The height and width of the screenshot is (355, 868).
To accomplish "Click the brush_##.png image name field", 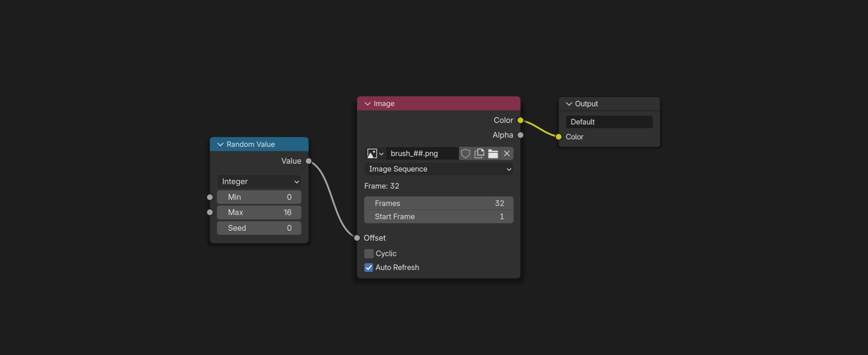I will coord(422,154).
